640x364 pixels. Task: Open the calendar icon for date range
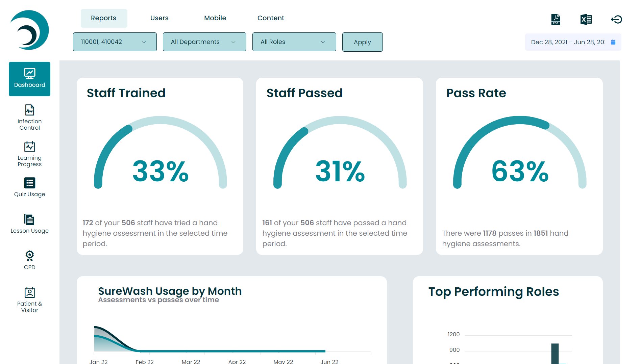(613, 42)
